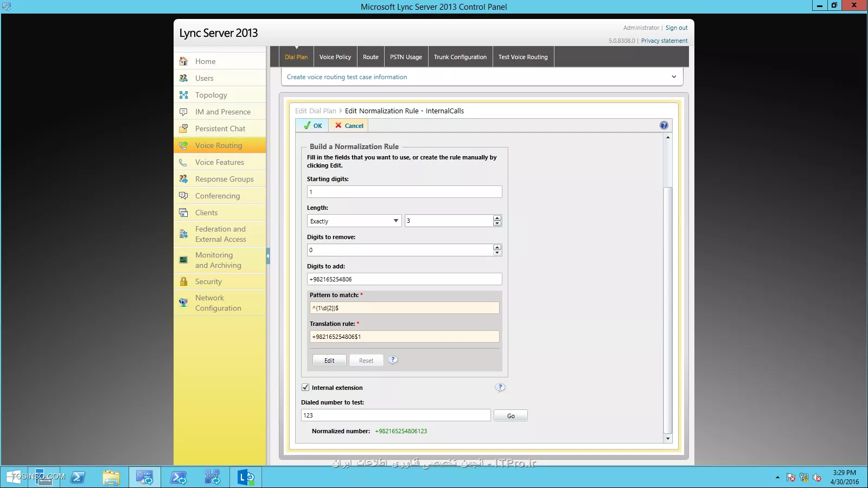Viewport: 868px width, 488px height.
Task: Click the Reset button
Action: tap(366, 361)
